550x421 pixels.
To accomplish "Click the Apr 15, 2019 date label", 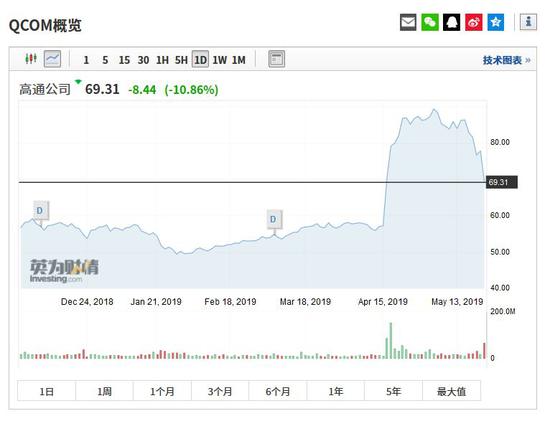I will coord(383,302).
